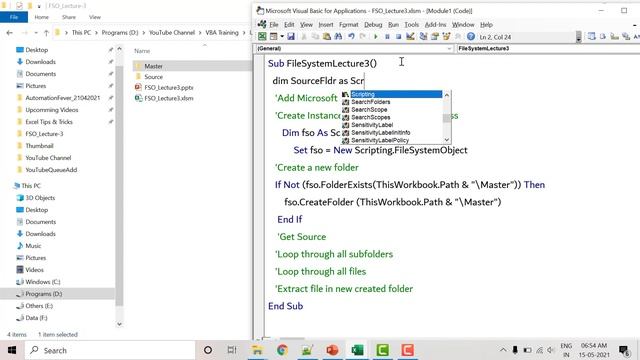Open the Add-Ins menu
The image size is (640, 360).
[436, 24]
